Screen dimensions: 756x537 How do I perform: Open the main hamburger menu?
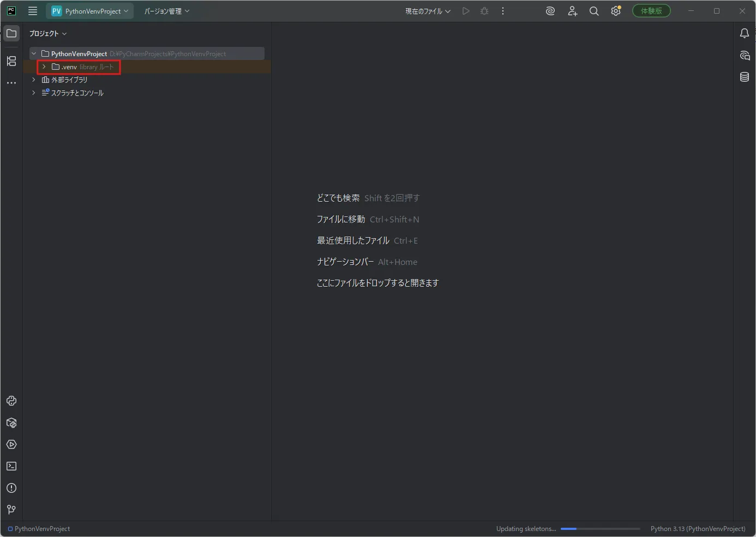33,11
